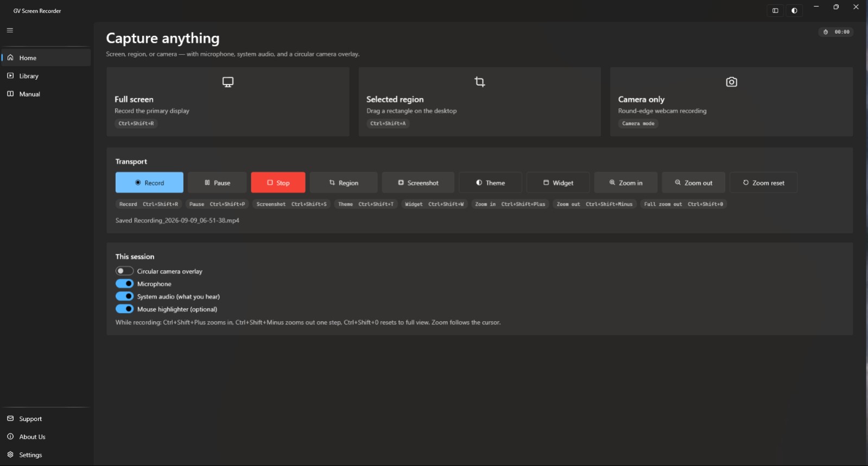Click the Theme transport button
The width and height of the screenshot is (868, 466).
491,183
